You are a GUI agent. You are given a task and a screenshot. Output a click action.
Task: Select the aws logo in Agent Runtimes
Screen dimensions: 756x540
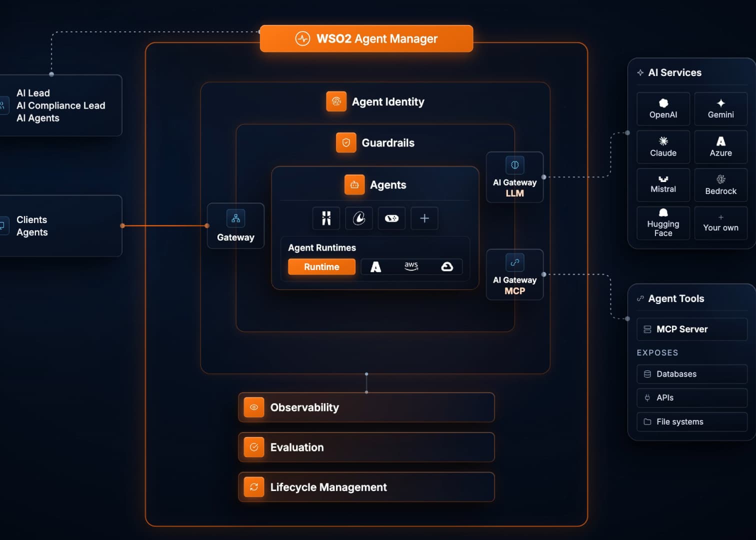411,266
